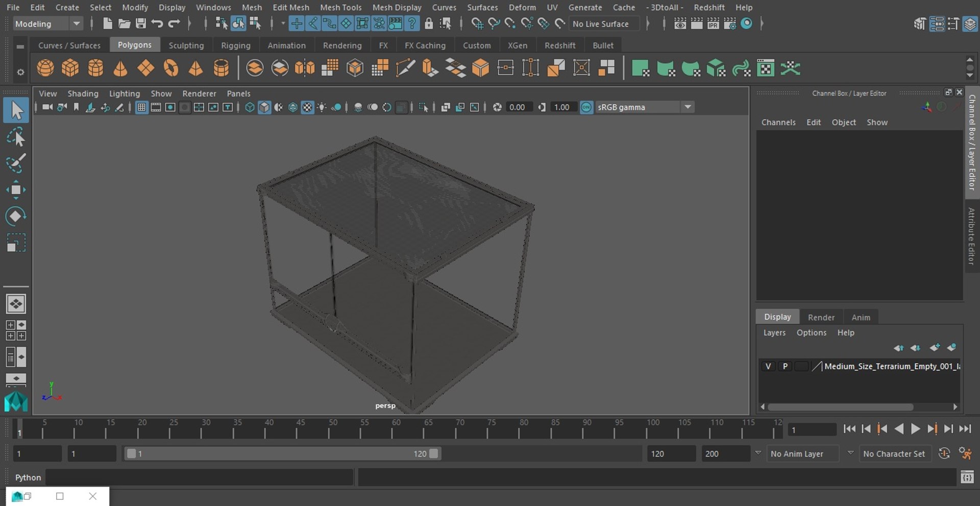Viewport: 980px width, 506px height.
Task: Click the Multi-Cut knife shelf icon
Action: click(x=405, y=68)
